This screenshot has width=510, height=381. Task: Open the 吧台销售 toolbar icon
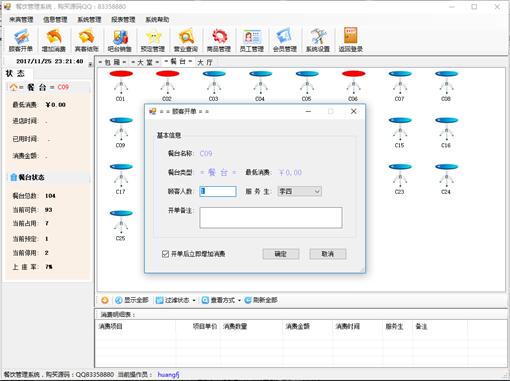[120, 40]
